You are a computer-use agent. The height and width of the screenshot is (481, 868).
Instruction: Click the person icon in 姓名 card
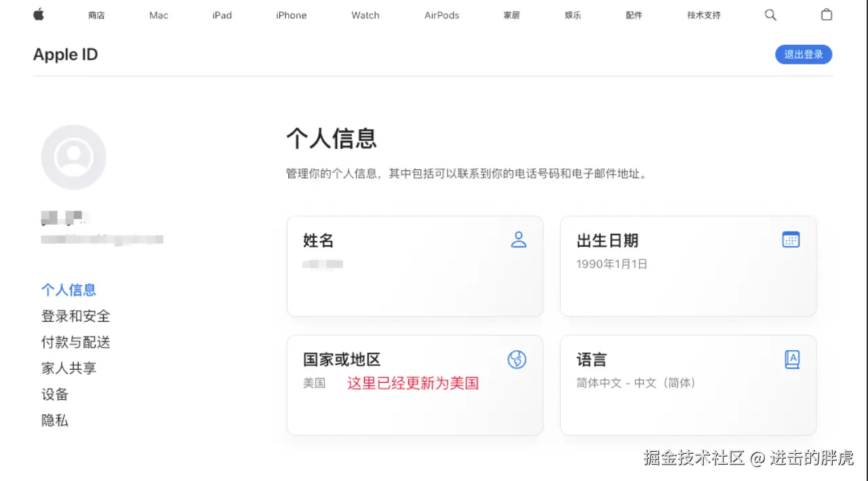[519, 239]
